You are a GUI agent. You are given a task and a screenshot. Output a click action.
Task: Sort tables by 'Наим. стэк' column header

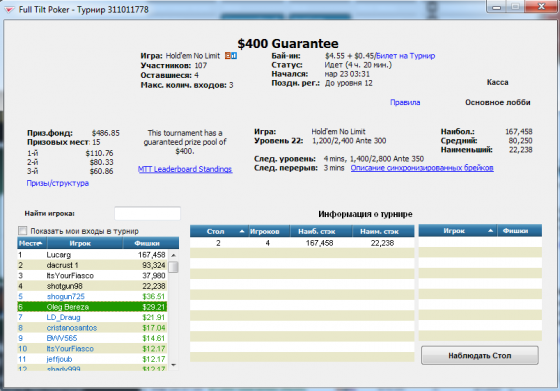click(x=383, y=231)
